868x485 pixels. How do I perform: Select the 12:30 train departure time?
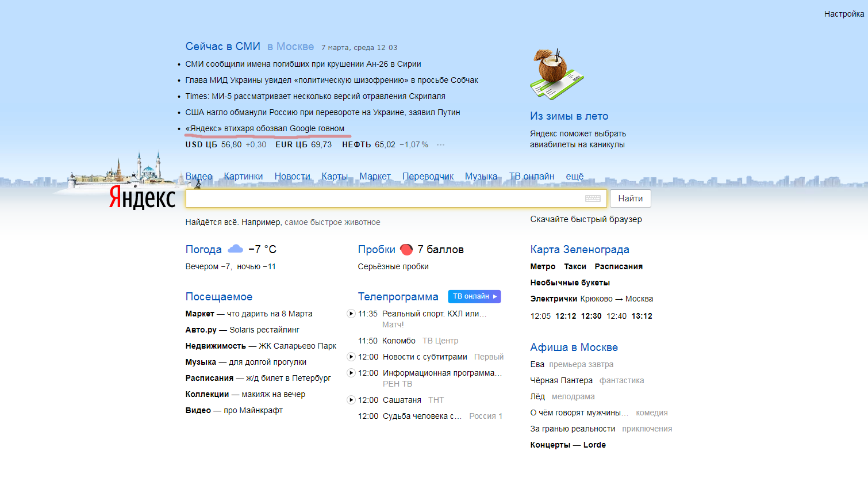click(x=591, y=316)
